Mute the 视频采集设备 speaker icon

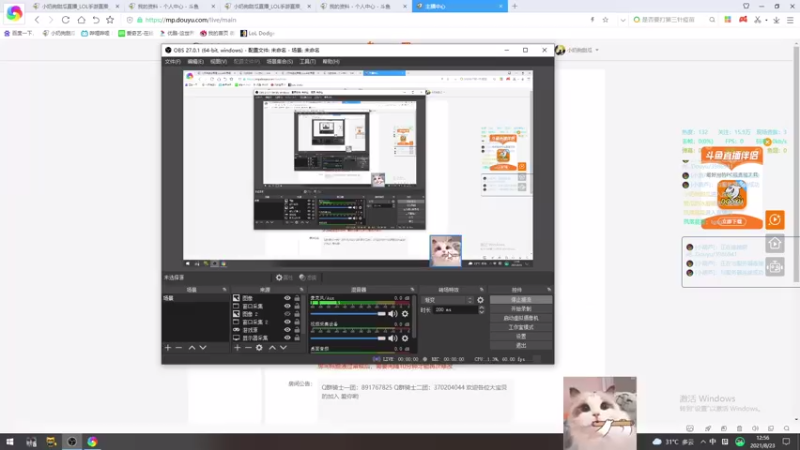(x=392, y=338)
